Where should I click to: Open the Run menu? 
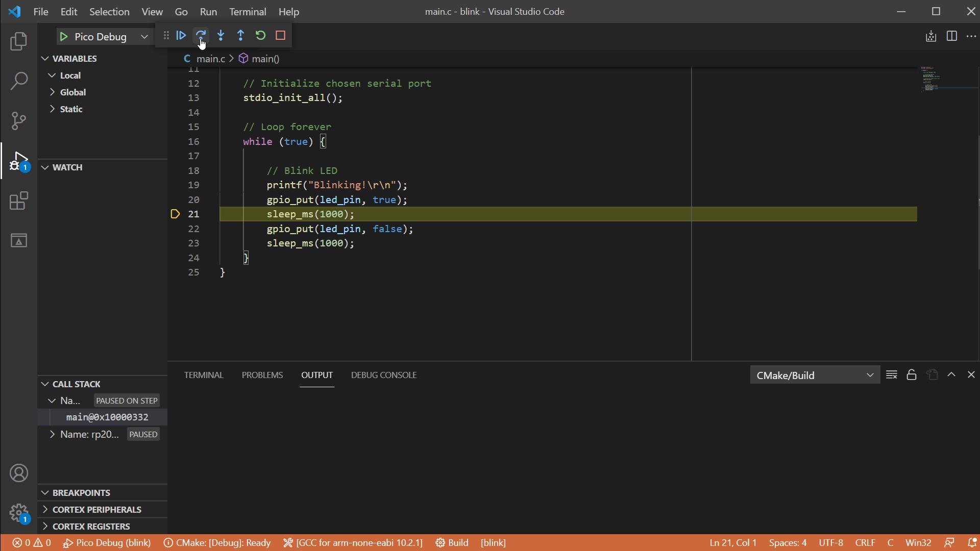pos(208,11)
